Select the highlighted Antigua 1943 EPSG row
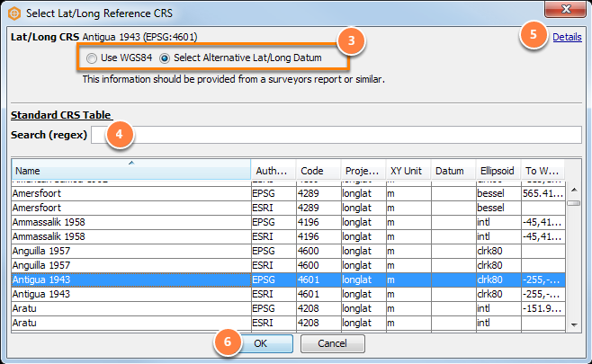 288,280
